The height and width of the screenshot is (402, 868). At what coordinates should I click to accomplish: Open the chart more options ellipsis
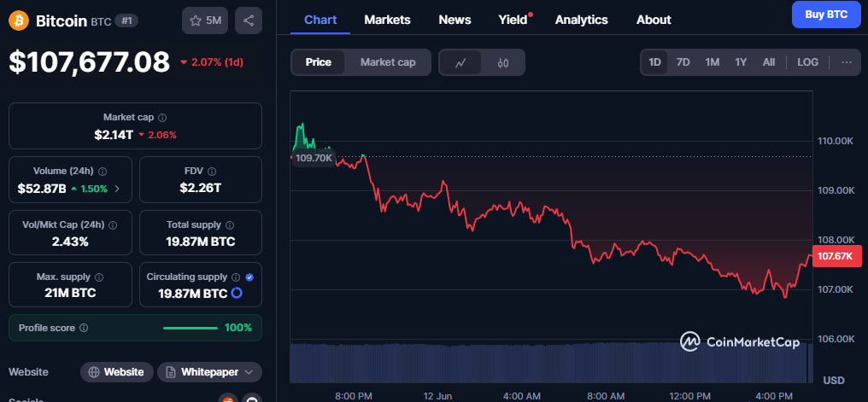(x=847, y=62)
